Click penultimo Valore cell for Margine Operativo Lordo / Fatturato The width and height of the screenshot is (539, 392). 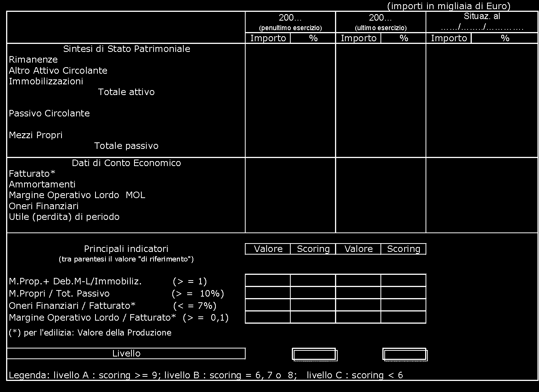[x=268, y=317]
